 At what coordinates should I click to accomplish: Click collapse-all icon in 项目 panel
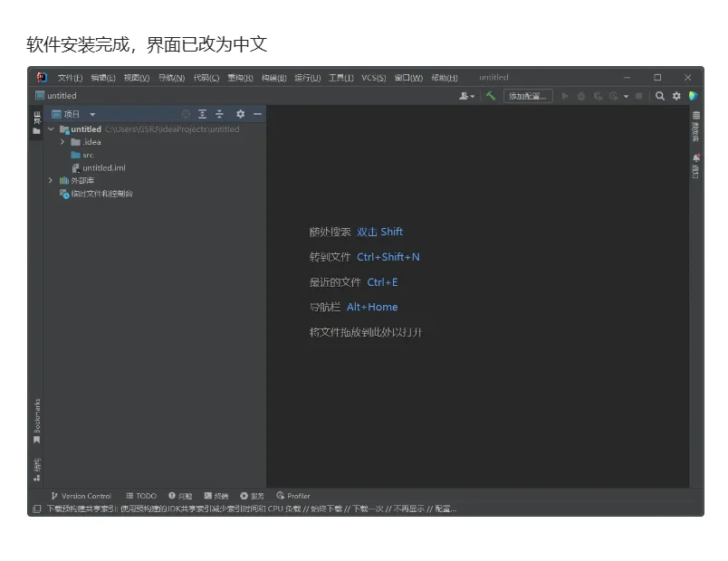pos(220,114)
